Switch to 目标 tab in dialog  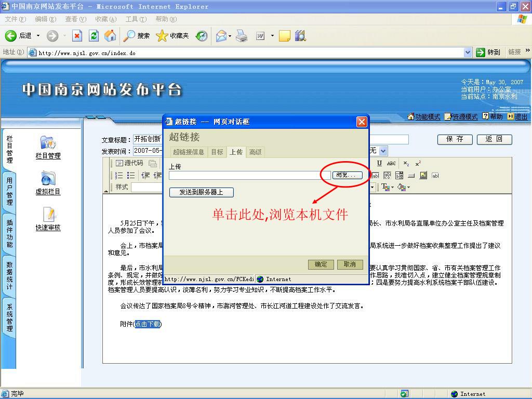[217, 152]
